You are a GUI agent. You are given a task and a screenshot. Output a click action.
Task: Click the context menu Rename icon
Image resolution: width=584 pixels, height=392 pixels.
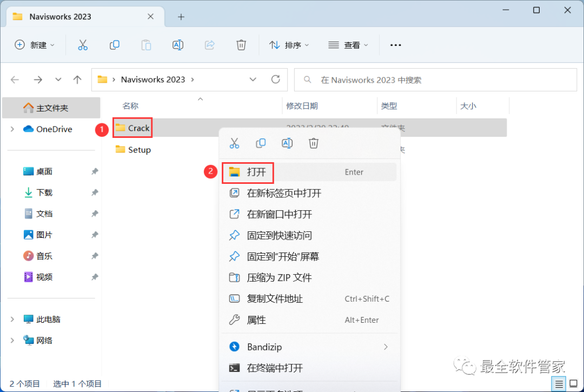(x=287, y=143)
